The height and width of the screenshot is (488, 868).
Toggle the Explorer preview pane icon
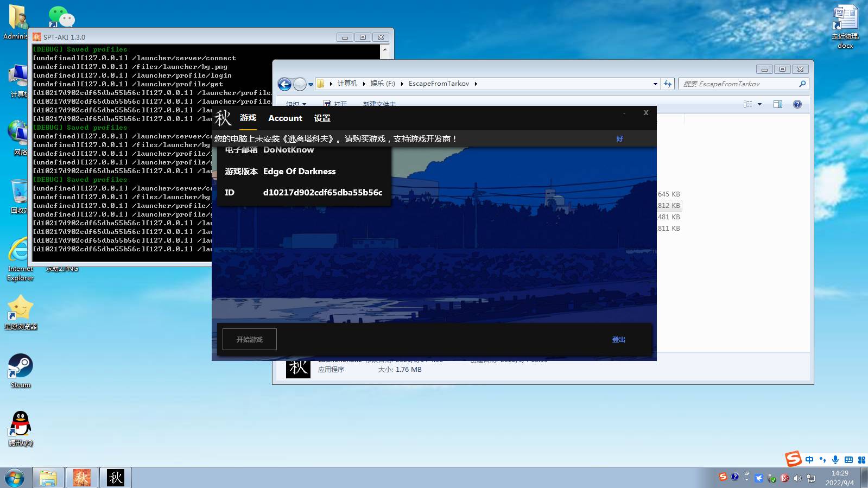tap(777, 104)
